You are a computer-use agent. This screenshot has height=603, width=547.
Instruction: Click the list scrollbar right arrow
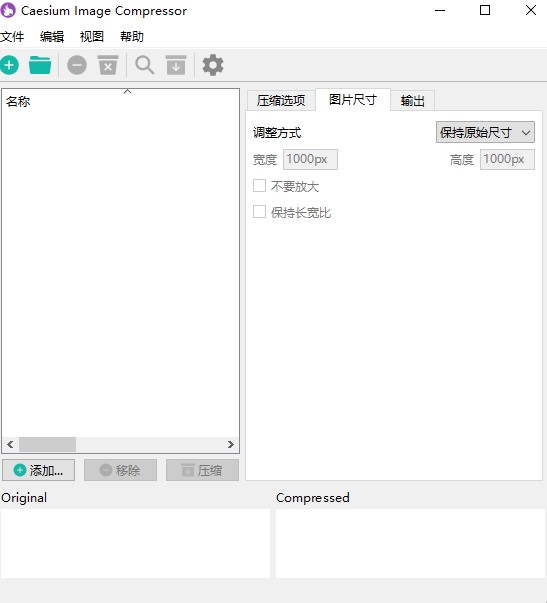coord(230,445)
